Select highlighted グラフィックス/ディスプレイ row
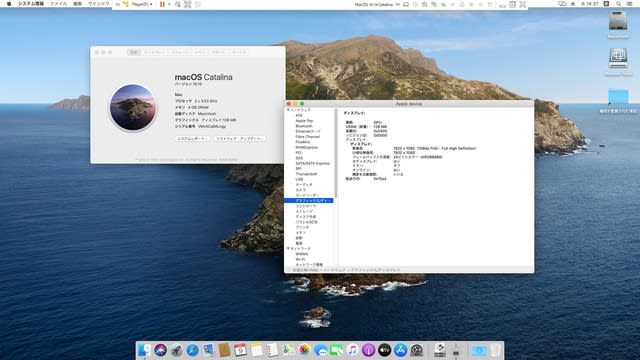 (309, 200)
